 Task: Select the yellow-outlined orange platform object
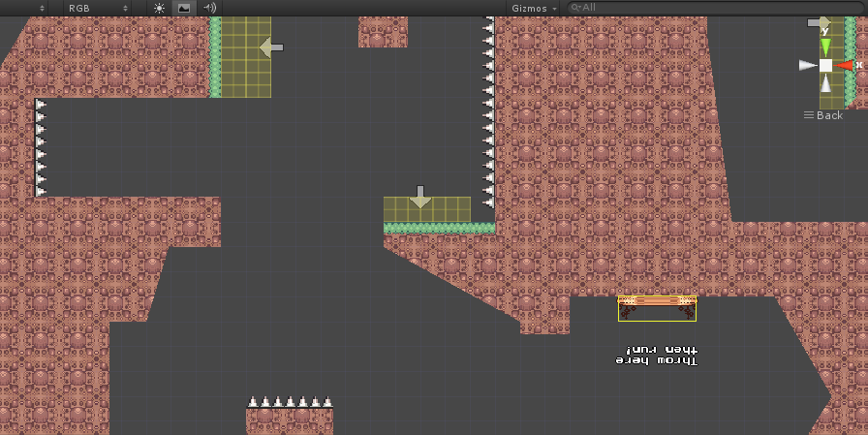point(657,308)
